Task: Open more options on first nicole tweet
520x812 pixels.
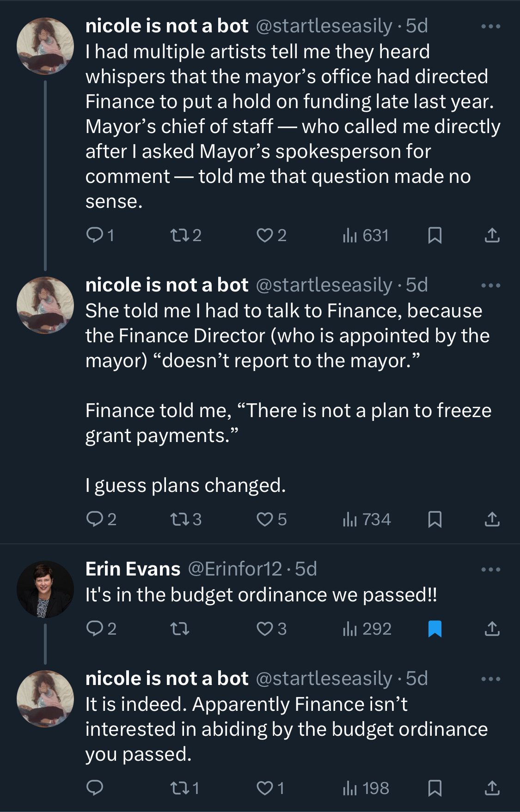Action: coord(490,26)
